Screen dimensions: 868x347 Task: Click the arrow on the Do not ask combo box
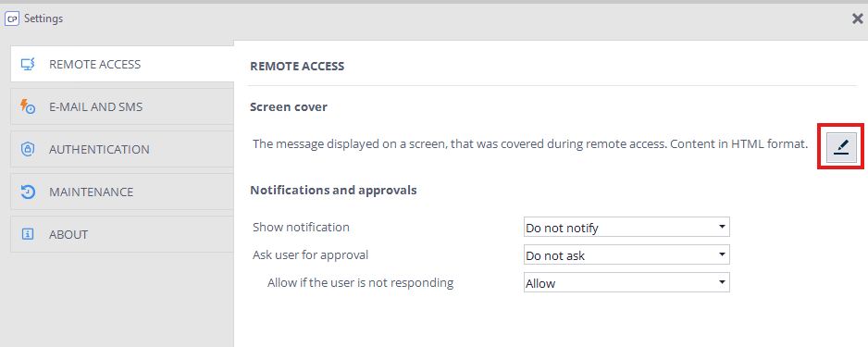click(721, 255)
